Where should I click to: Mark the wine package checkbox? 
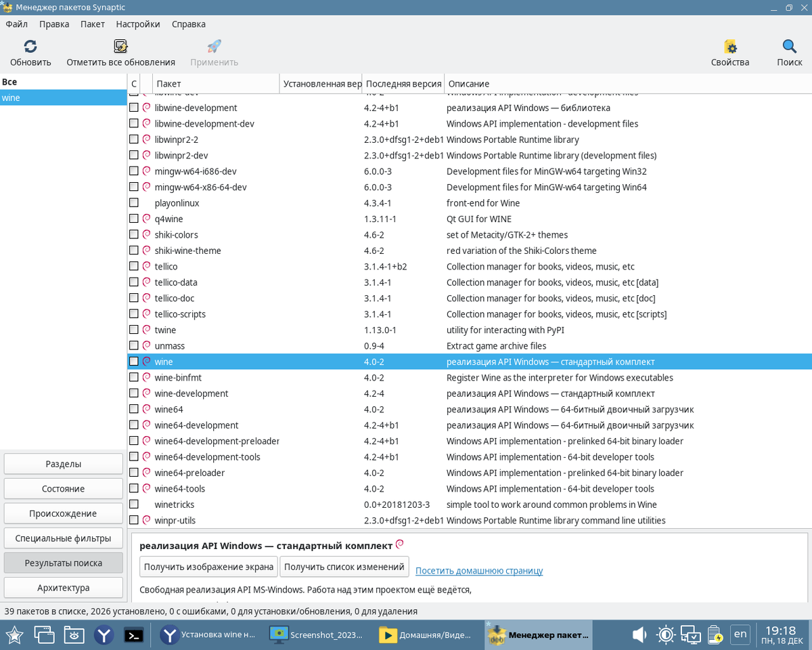point(134,362)
